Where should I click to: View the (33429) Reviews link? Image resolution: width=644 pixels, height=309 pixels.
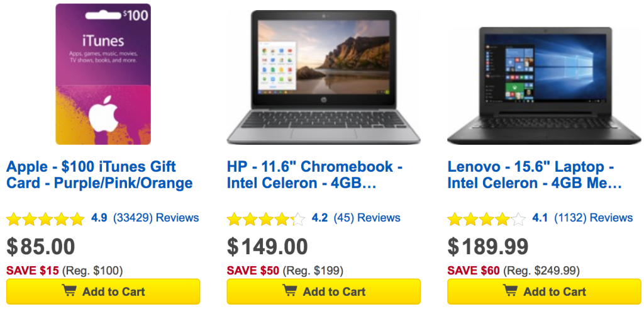pos(156,218)
